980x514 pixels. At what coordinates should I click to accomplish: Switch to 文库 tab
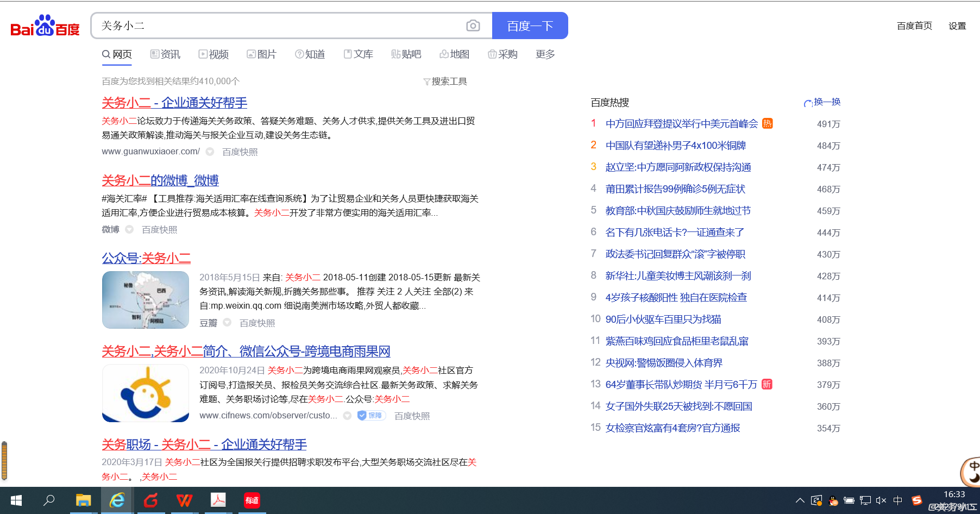point(358,54)
